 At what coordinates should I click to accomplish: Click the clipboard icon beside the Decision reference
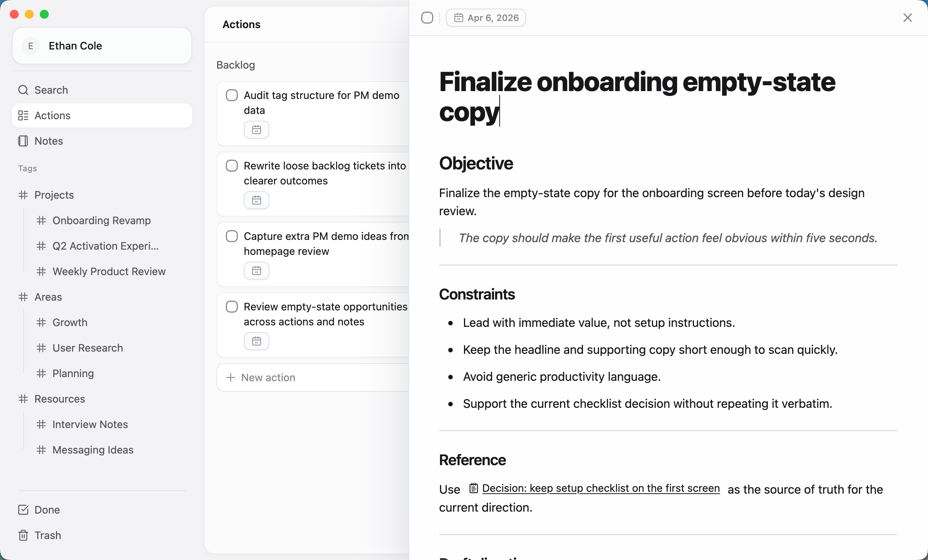tap(473, 488)
